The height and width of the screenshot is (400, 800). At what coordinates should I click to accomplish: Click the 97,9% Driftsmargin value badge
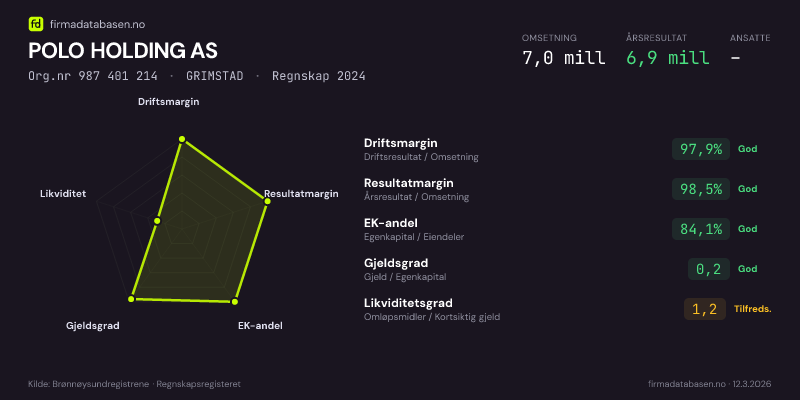click(700, 149)
